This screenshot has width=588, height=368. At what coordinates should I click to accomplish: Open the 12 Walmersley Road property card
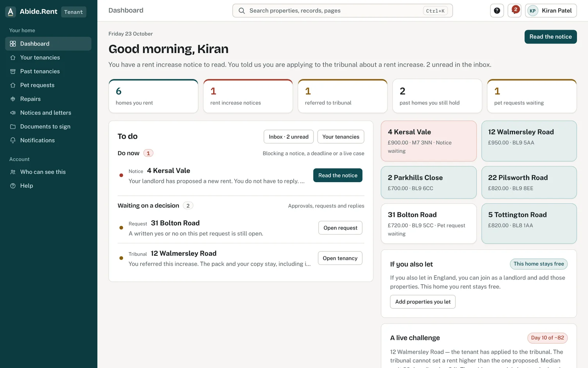coord(529,141)
